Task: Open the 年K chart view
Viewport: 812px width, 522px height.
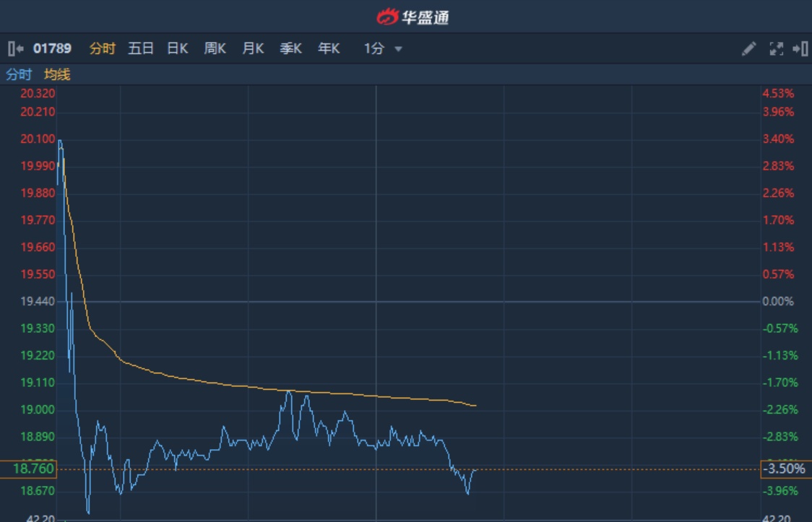Action: 329,49
